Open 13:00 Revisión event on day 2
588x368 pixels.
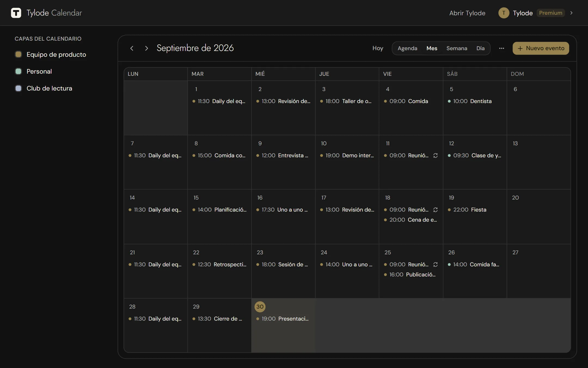point(283,101)
